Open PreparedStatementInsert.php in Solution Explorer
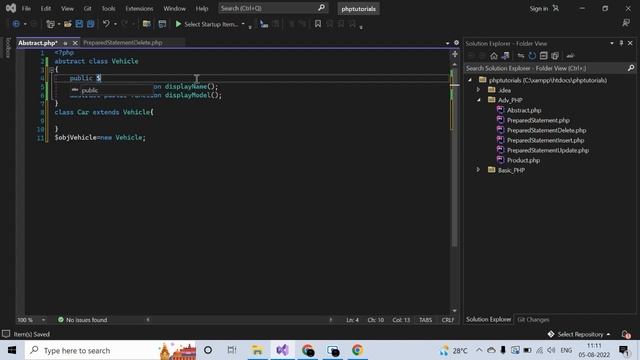 click(545, 140)
